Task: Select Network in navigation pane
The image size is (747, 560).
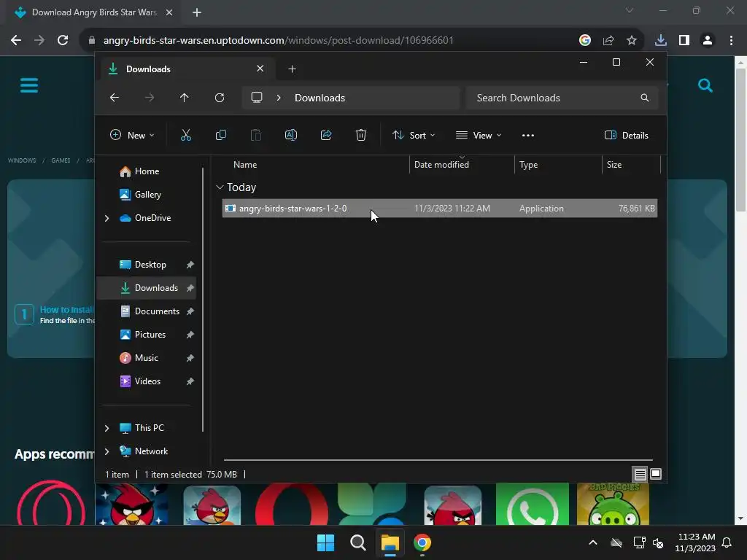Action: click(x=151, y=451)
